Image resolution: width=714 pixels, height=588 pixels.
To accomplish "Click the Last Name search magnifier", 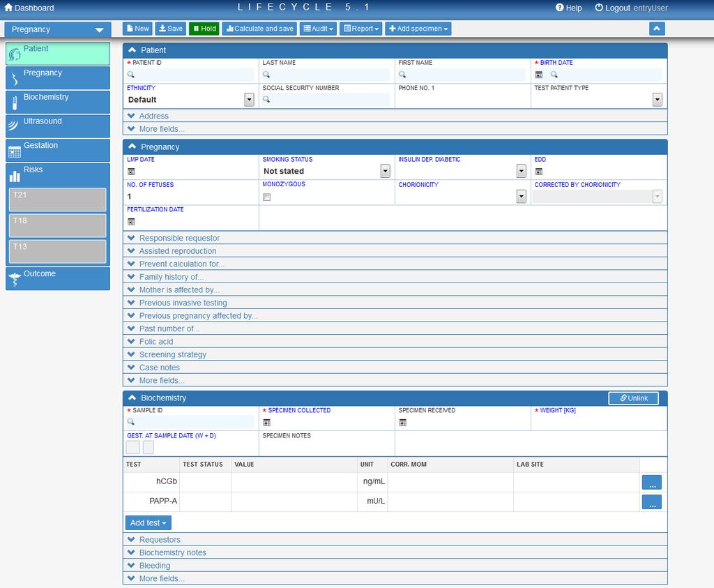I will (x=266, y=75).
